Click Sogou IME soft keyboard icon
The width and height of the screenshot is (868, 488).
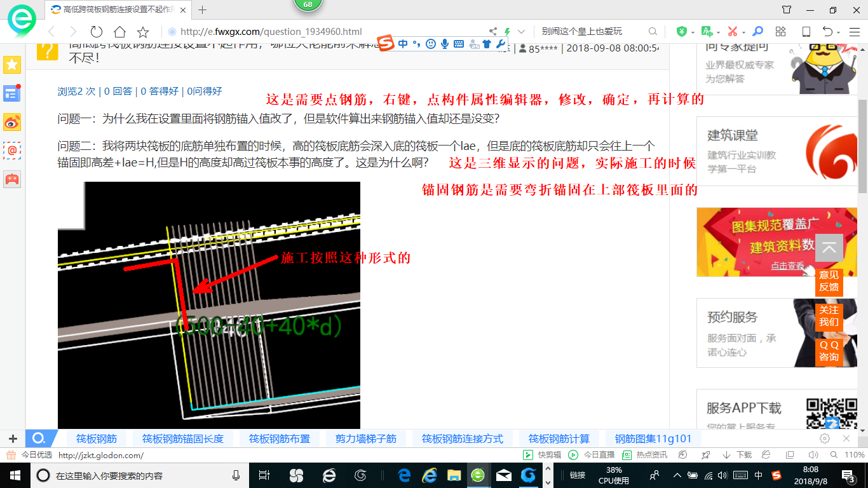(458, 44)
